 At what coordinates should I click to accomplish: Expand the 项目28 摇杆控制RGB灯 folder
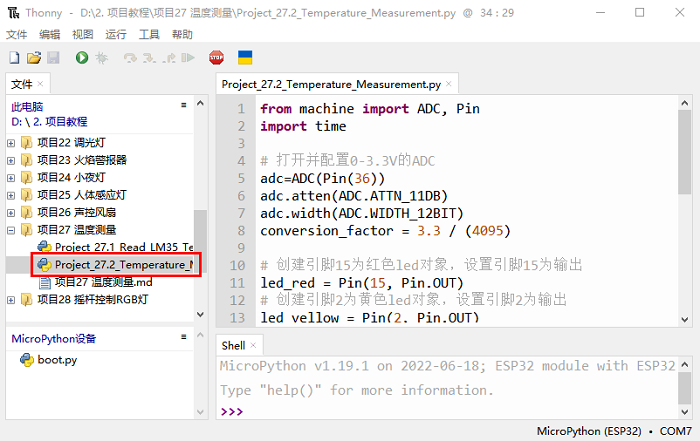pos(11,299)
